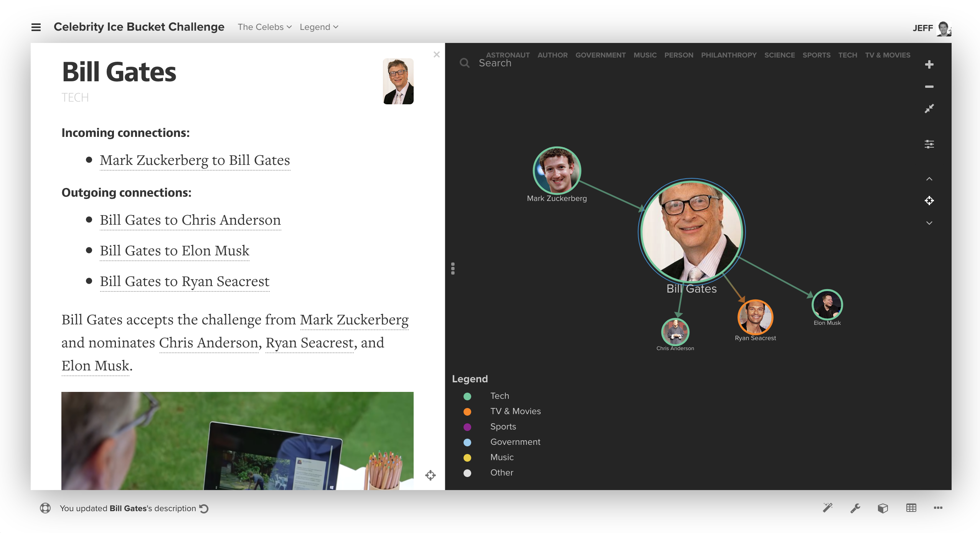Click Ryan Seacrest link in description text
Image resolution: width=980 pixels, height=533 pixels.
click(x=310, y=343)
